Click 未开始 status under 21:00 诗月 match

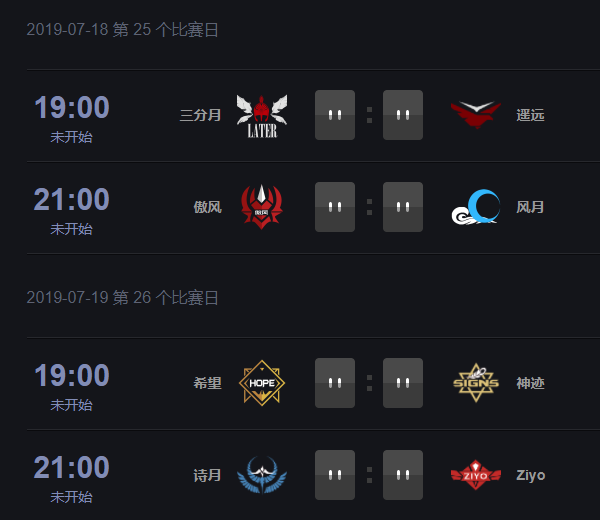[x=72, y=497]
